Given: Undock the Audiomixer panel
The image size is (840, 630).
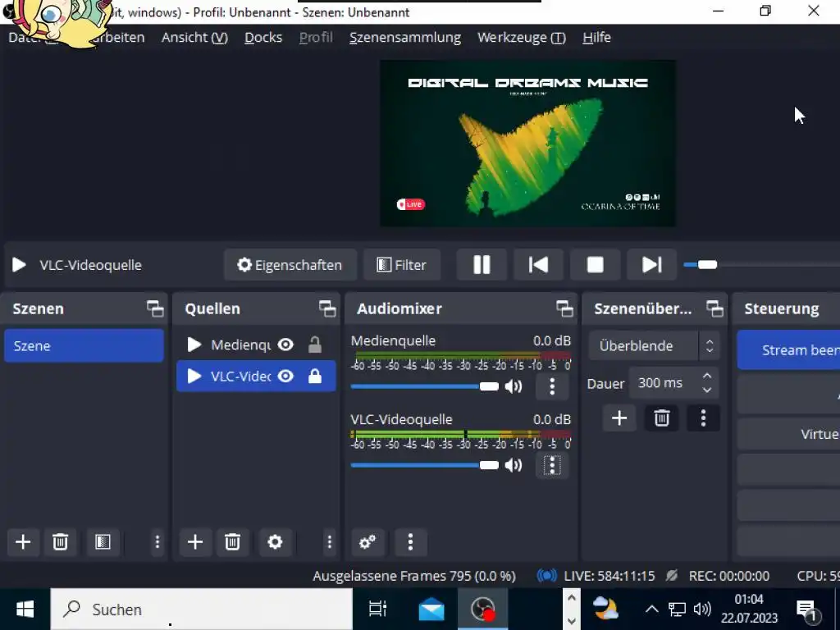Looking at the screenshot, I should click(x=564, y=308).
